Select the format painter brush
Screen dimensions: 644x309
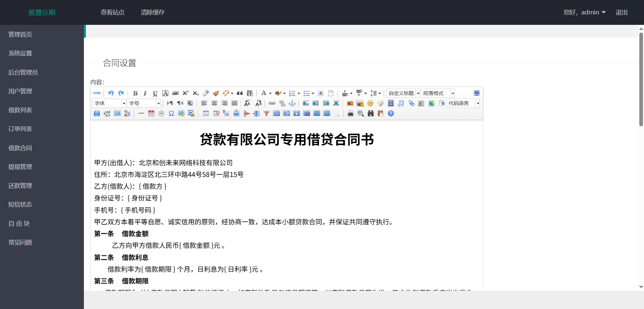point(216,93)
